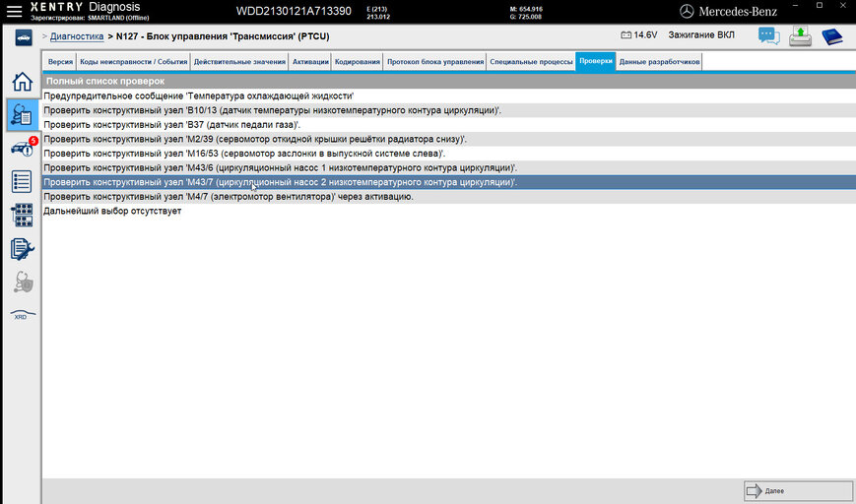
Task: Click the 'E (213)' model label
Action: pos(377,9)
